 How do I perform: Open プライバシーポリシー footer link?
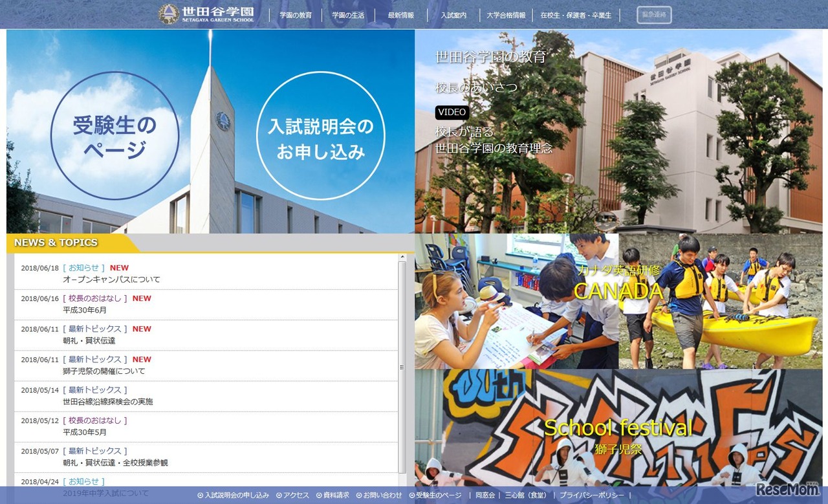click(x=592, y=496)
